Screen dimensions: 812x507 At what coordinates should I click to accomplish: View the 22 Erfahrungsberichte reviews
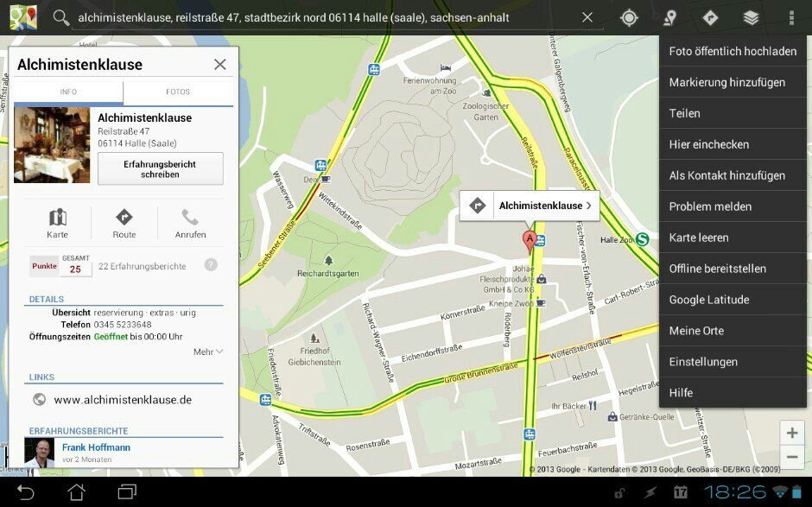tap(142, 266)
